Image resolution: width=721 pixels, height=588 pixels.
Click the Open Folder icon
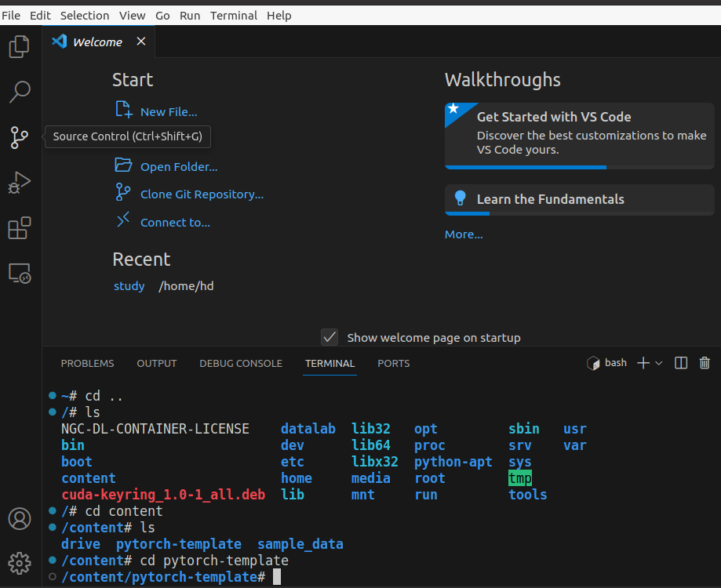123,165
